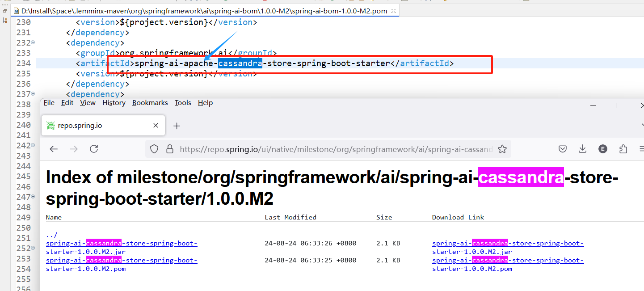644x291 pixels.
Task: Maximize the Firefox window
Action: coord(619,105)
